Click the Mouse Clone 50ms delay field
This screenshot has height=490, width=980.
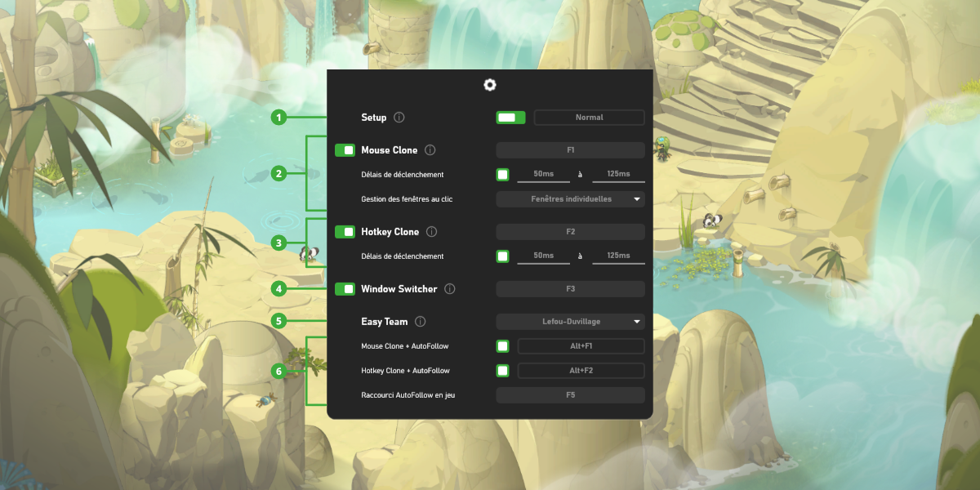pos(543,175)
